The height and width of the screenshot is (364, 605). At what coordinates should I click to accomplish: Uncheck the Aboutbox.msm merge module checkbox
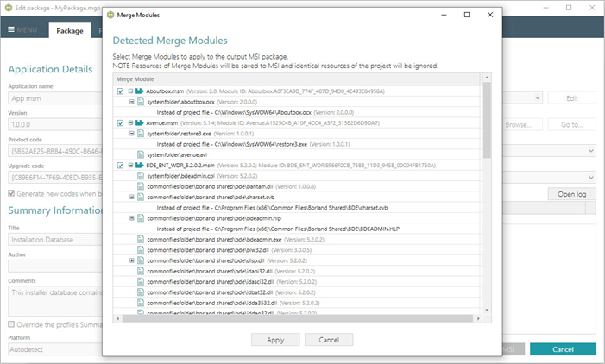click(x=120, y=91)
